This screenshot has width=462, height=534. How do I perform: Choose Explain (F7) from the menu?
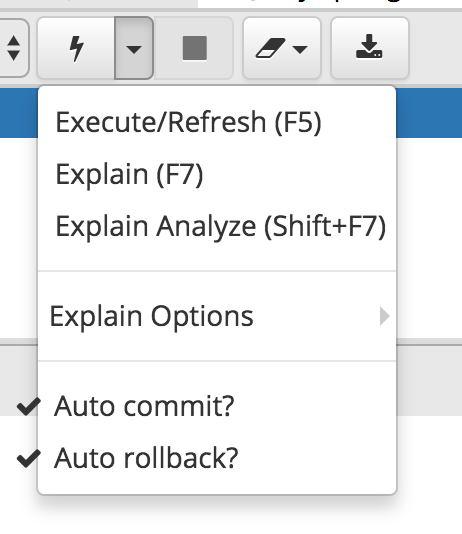[x=129, y=174]
